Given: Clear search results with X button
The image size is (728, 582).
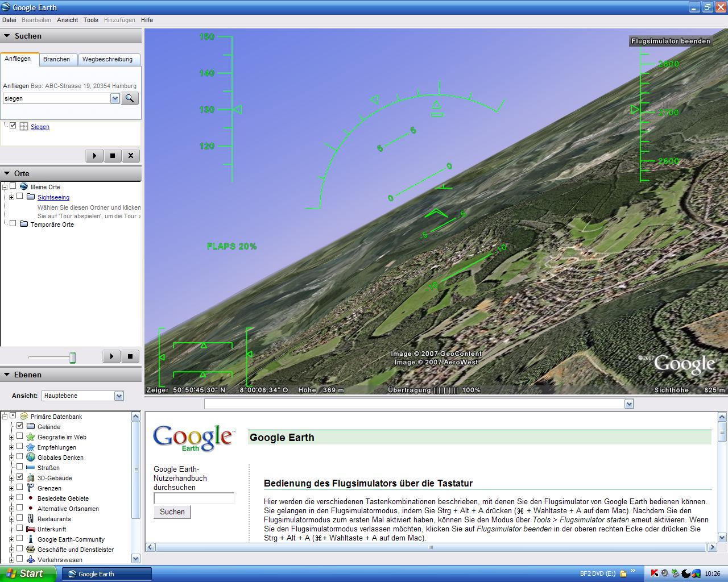Looking at the screenshot, I should [x=131, y=156].
